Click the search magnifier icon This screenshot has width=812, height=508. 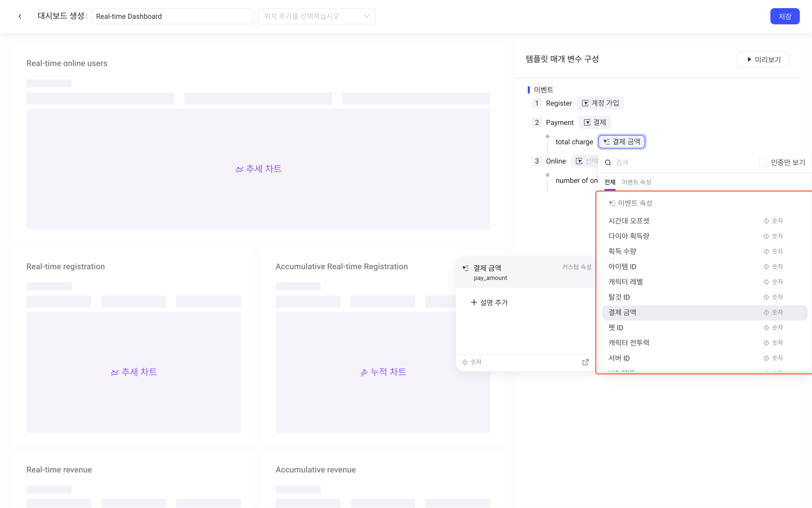point(608,163)
